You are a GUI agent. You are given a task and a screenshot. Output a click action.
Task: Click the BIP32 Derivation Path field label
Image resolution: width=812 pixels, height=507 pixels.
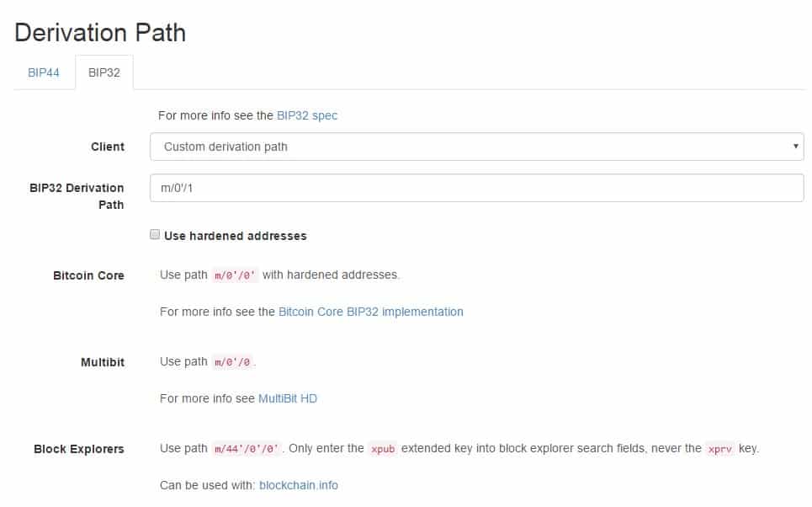[77, 196]
